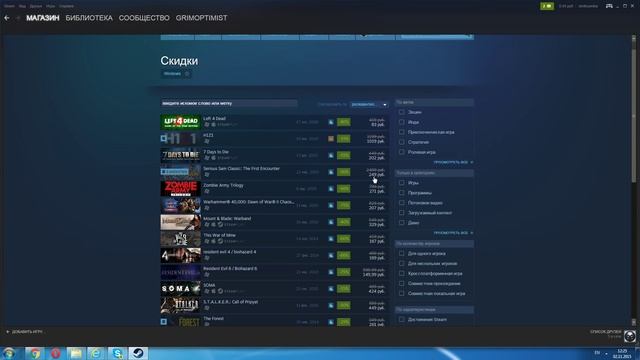Collapse the filter-by-tag section header
The image size is (640, 360).
434,102
